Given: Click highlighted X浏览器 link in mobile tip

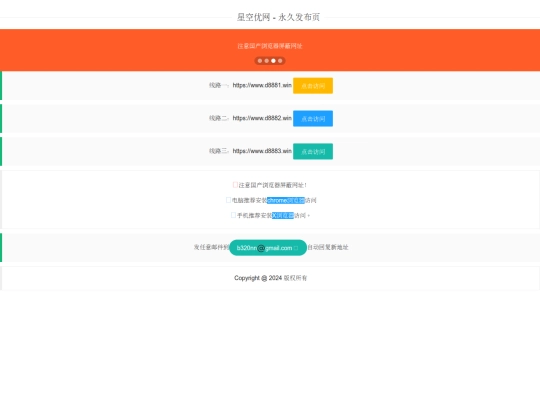Looking at the screenshot, I should pos(283,216).
